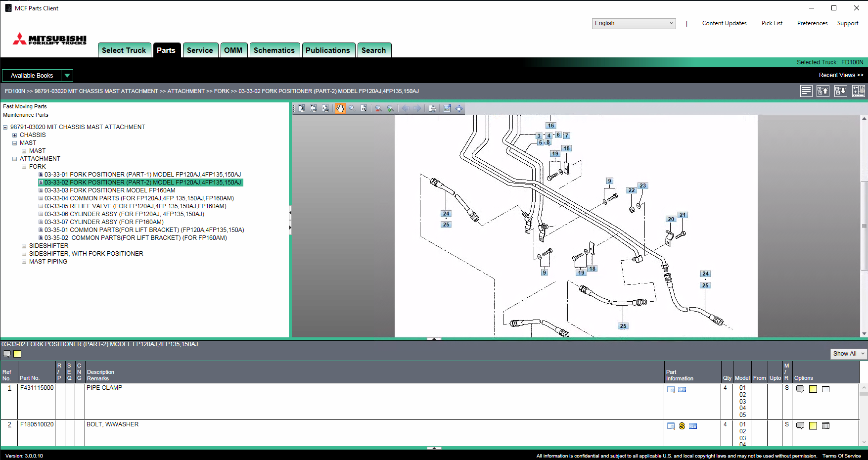Click yellow note swatch in BOLT row

813,426
